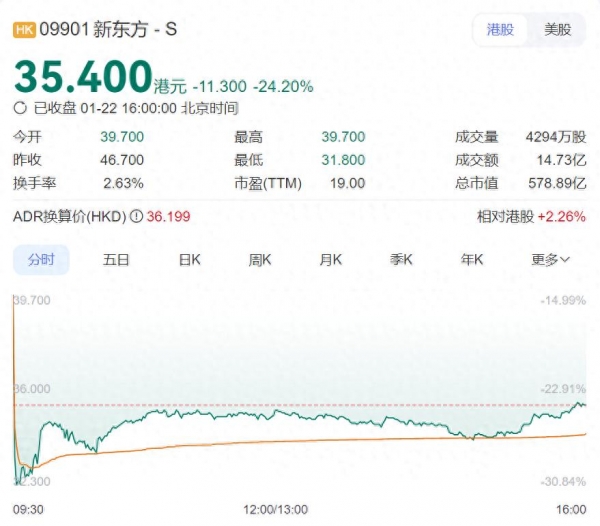Click the 36.000 chart axis label
600x526 pixels.
tap(32, 389)
